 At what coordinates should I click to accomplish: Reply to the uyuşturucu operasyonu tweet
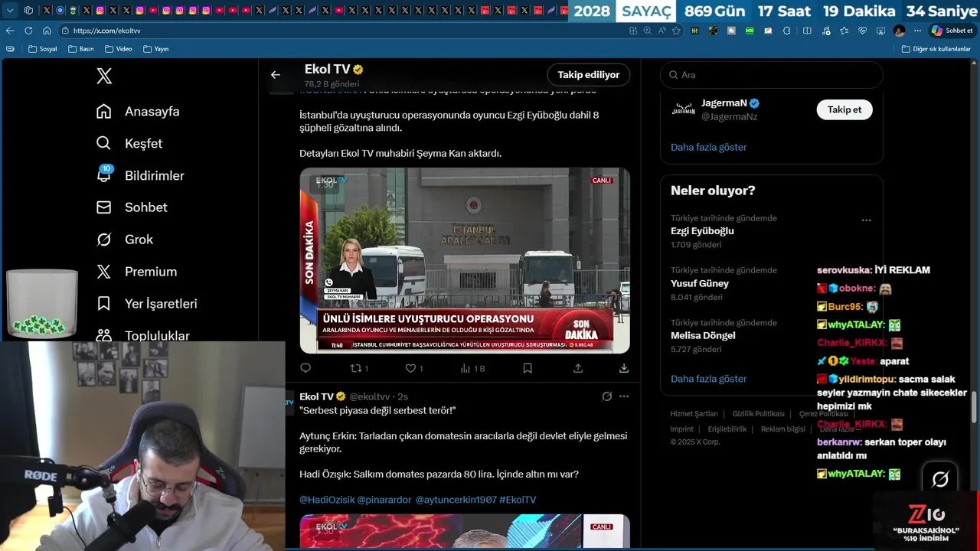coord(305,368)
